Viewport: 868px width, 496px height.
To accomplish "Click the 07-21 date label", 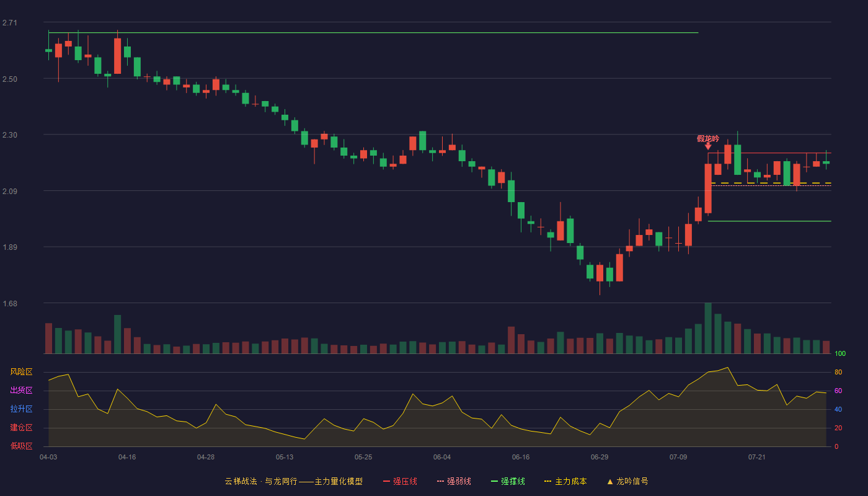I will click(x=757, y=457).
